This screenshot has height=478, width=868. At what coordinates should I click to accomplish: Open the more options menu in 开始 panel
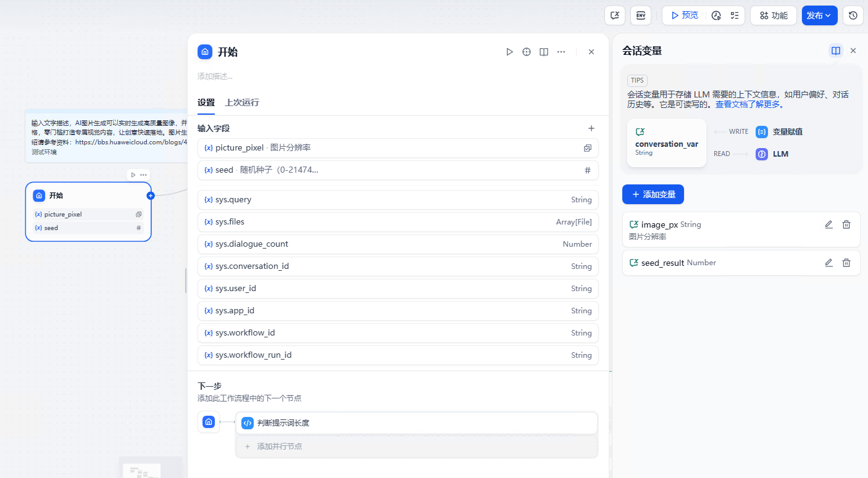click(x=561, y=52)
